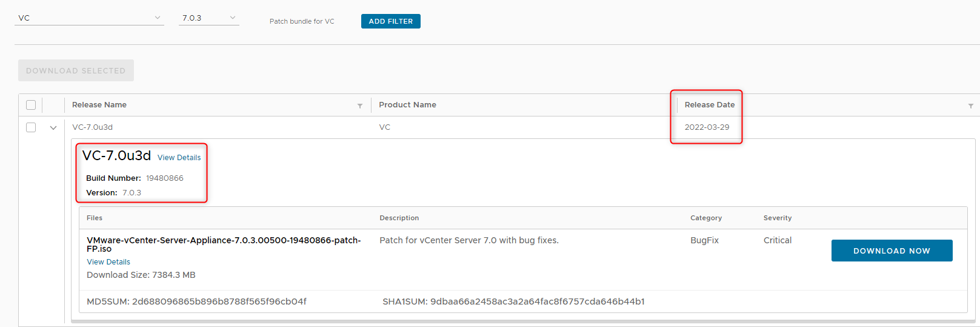980x327 pixels.
Task: Click the DOWNLOAD SELECTED button
Action: click(x=76, y=70)
